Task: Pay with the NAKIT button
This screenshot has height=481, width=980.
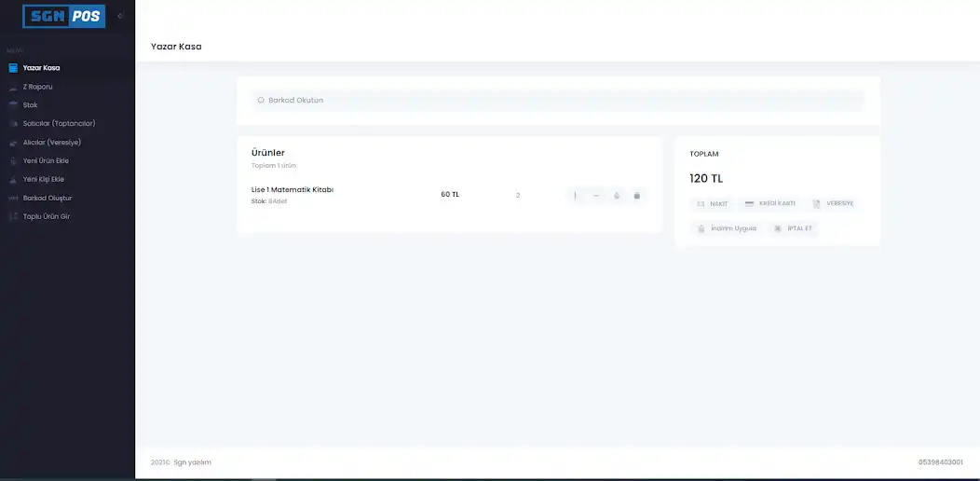Action: point(713,203)
